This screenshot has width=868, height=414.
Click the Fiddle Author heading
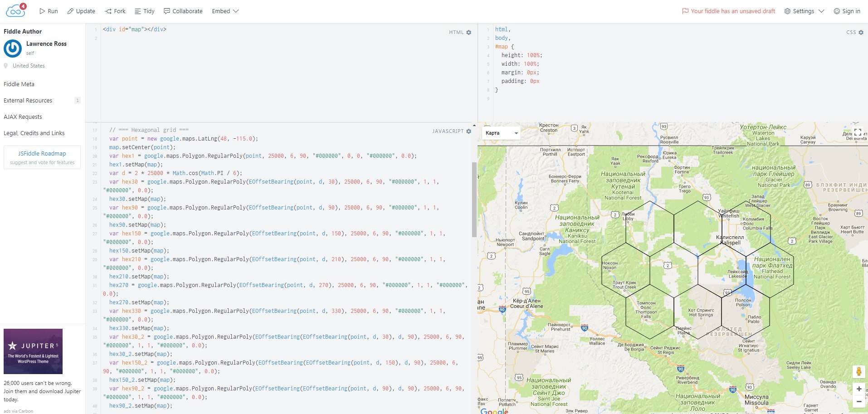click(x=23, y=31)
